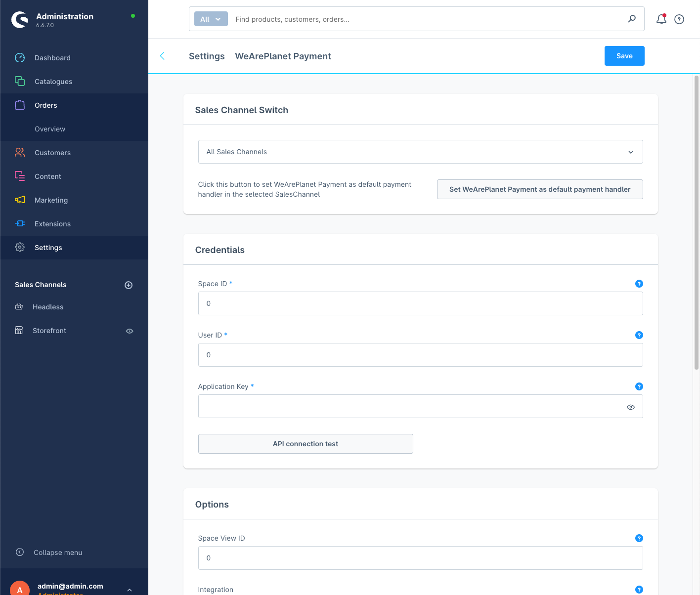Run the API connection test
The image size is (700, 595).
pyautogui.click(x=305, y=444)
